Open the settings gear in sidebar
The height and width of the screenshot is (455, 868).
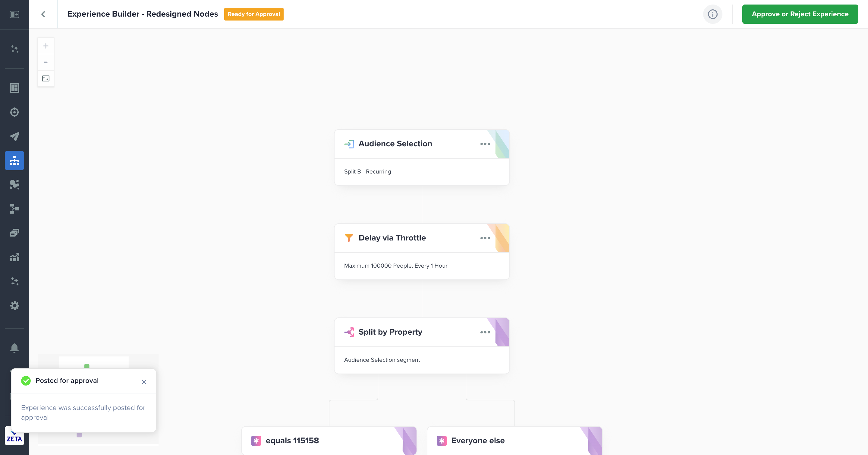point(14,306)
